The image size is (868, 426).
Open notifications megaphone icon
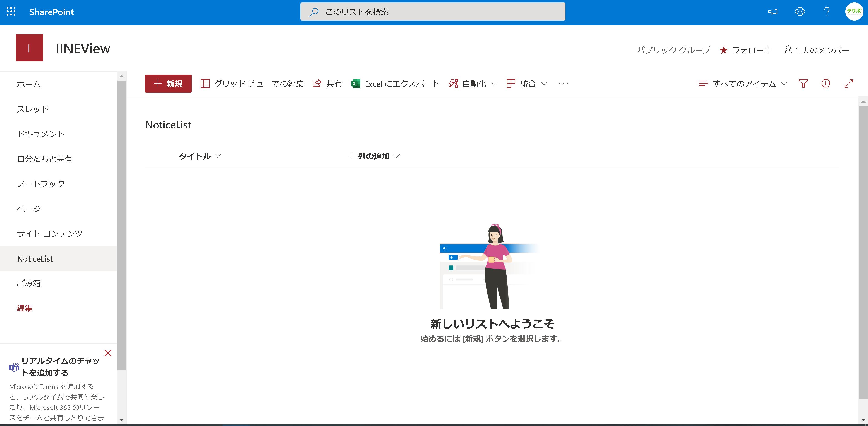[x=773, y=12]
